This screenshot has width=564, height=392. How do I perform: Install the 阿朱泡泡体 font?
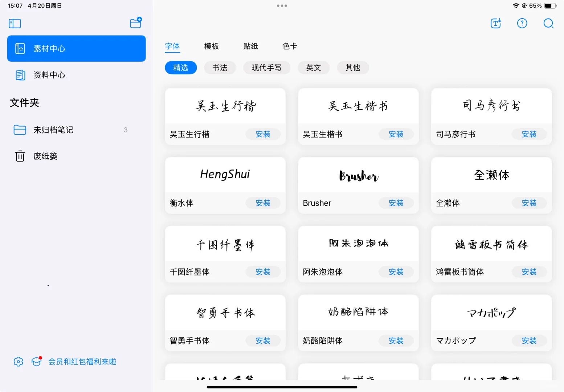click(x=396, y=272)
